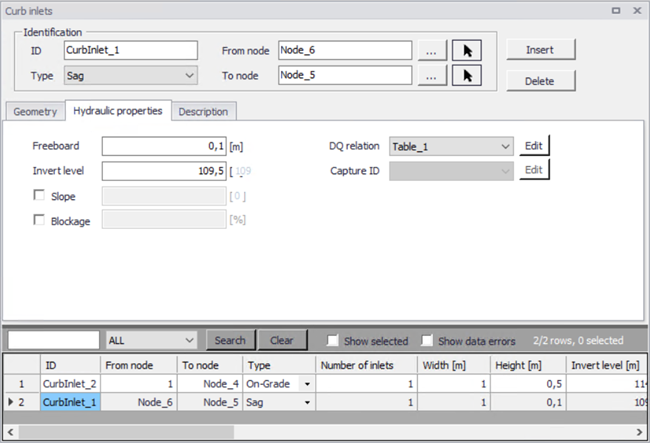The image size is (650, 443).
Task: Click scrollbar right arrow
Action: coord(639,432)
